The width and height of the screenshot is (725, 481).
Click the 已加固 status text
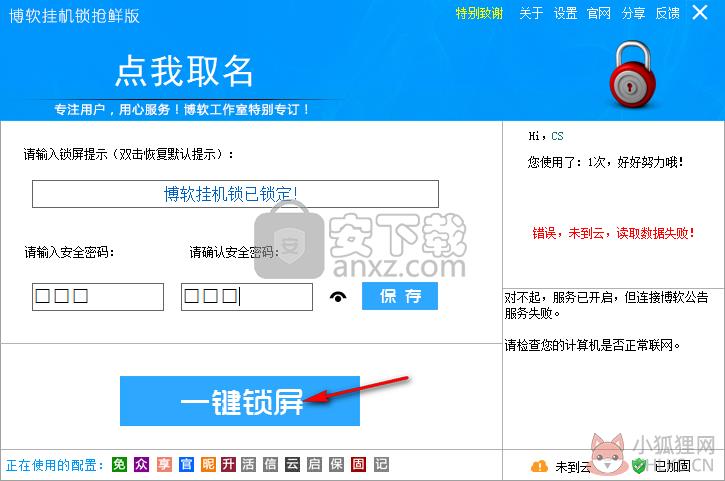click(x=672, y=466)
